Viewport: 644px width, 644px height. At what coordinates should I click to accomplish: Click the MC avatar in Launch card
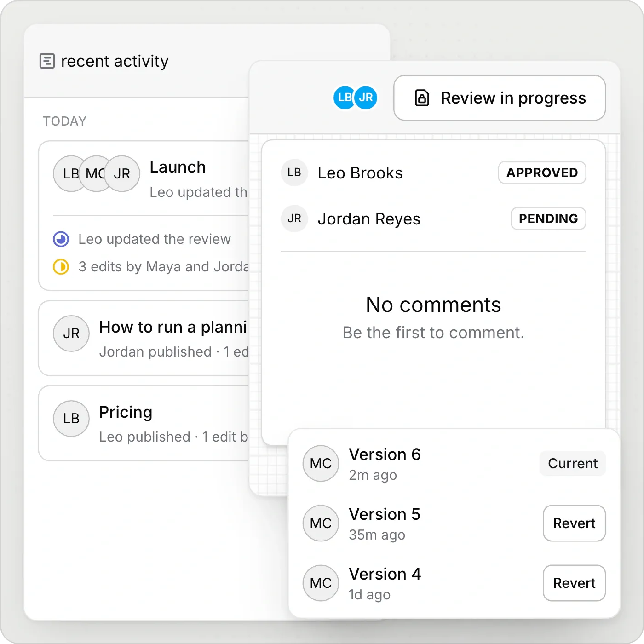pos(96,173)
